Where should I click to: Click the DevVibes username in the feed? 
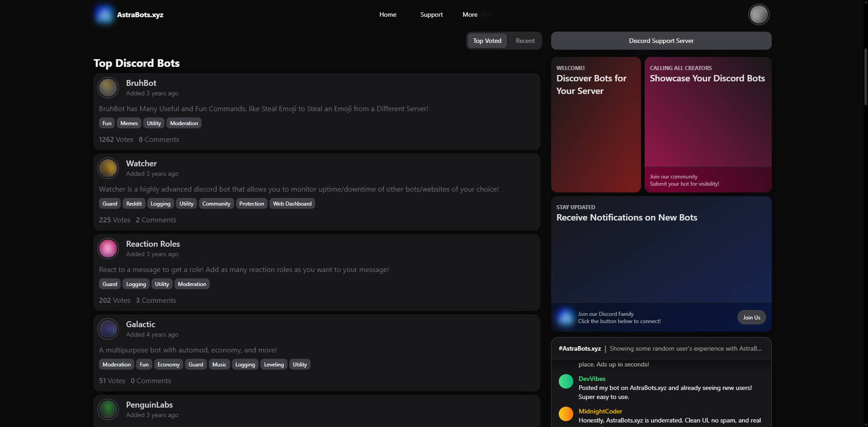pos(592,379)
